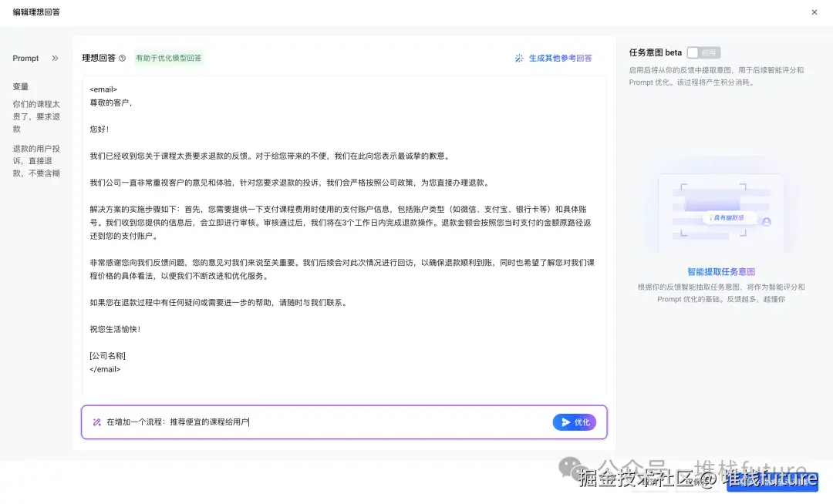The image size is (833, 504).
Task: Open the Prompt menu item
Action: coord(25,58)
